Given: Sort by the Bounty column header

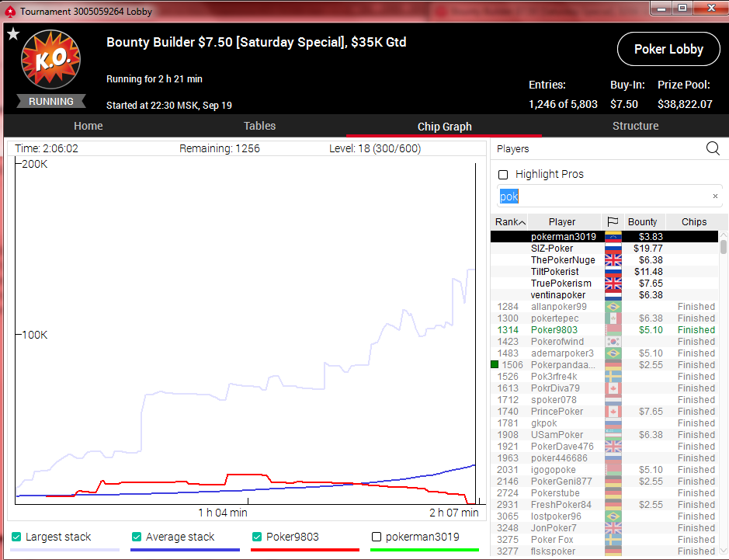Looking at the screenshot, I should point(644,222).
